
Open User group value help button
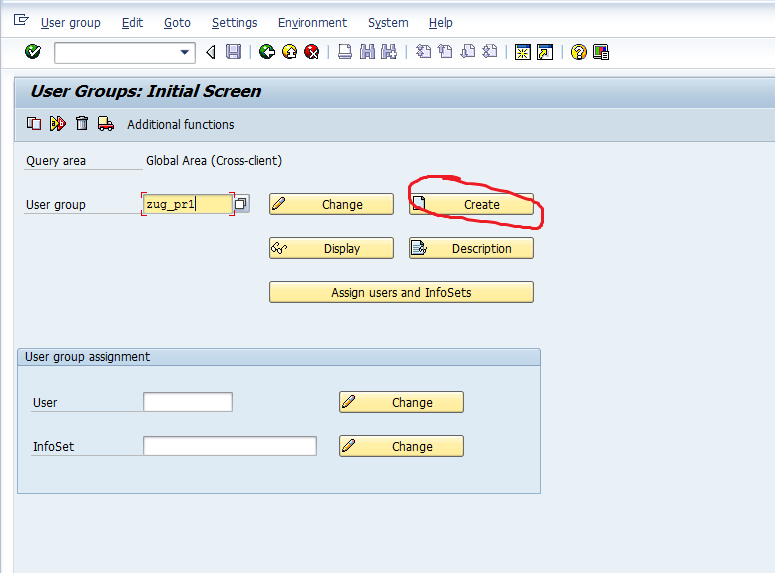coord(241,204)
